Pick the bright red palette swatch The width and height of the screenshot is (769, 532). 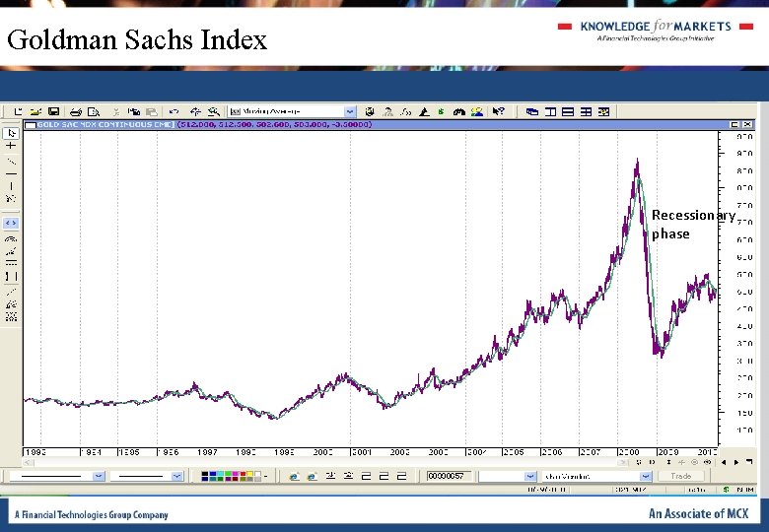click(243, 476)
